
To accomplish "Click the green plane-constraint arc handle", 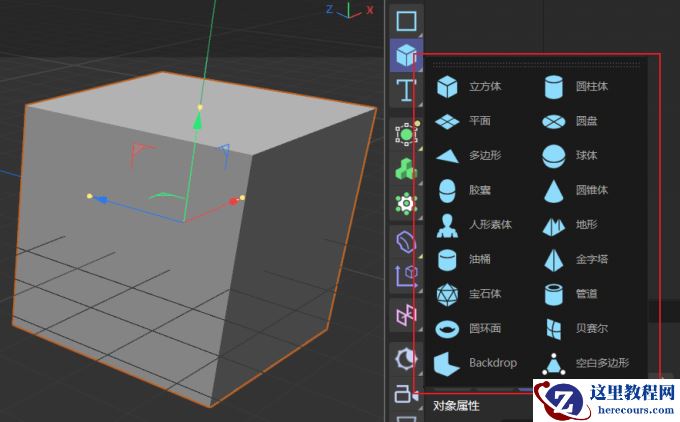I will click(x=166, y=196).
